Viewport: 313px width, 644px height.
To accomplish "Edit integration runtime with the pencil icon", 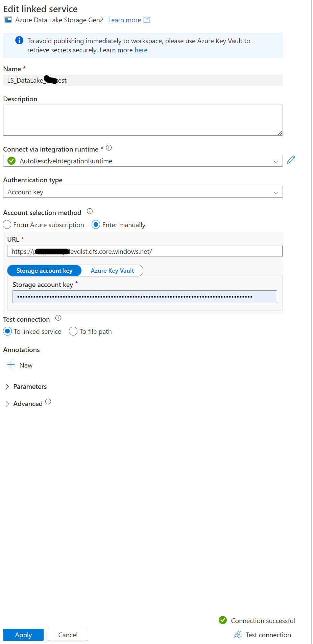I will point(291,160).
